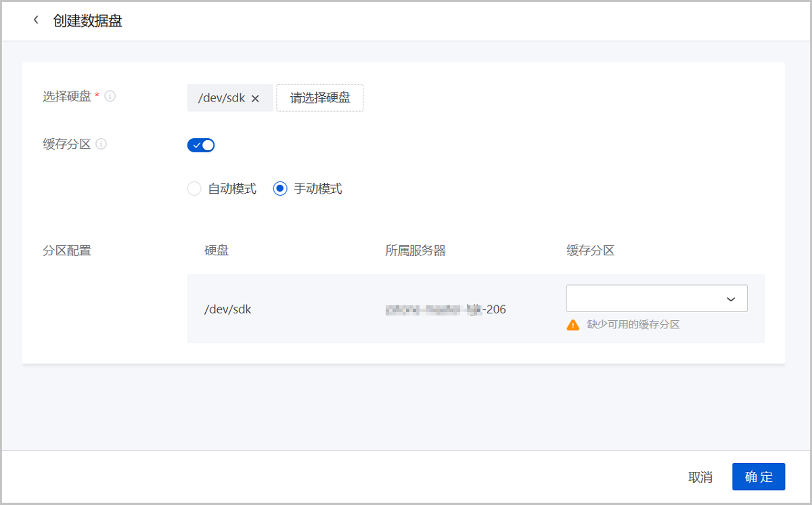Open info tooltip next to 选择硬盘

point(110,96)
